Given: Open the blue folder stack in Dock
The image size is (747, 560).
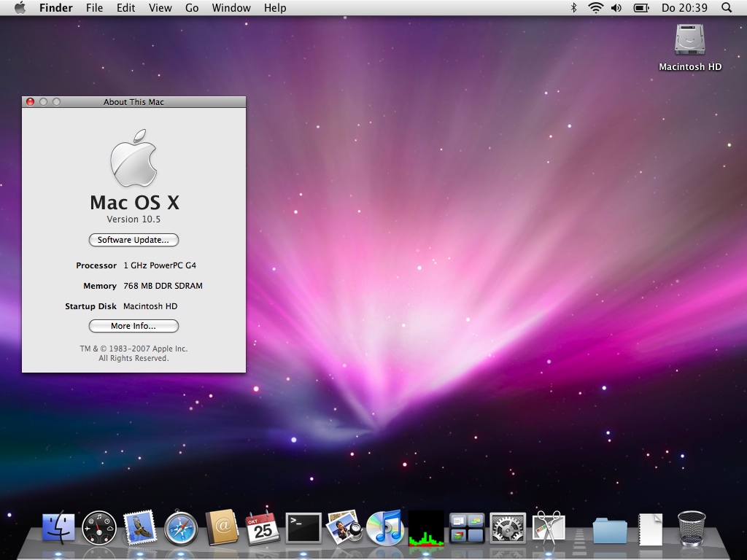Looking at the screenshot, I should pos(610,531).
